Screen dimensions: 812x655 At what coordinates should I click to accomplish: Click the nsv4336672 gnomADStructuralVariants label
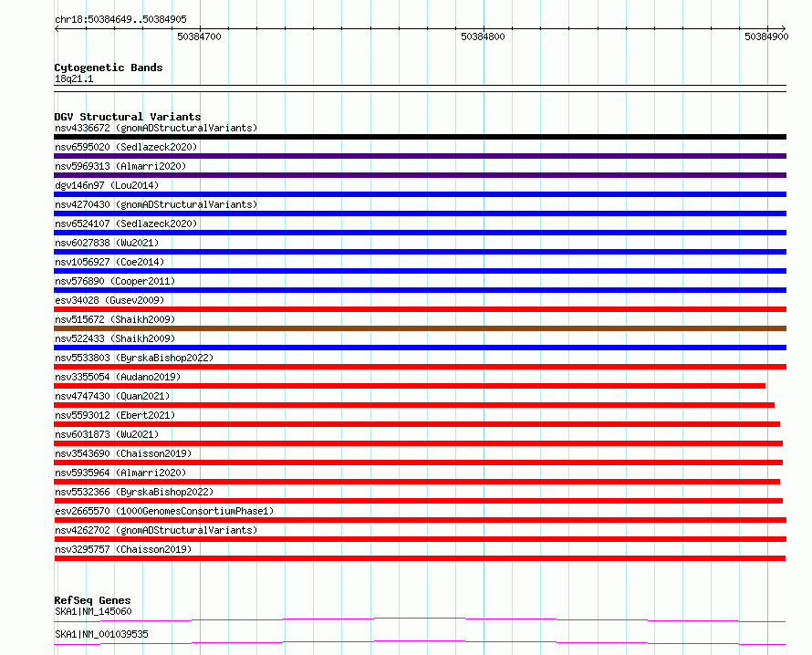coord(156,128)
